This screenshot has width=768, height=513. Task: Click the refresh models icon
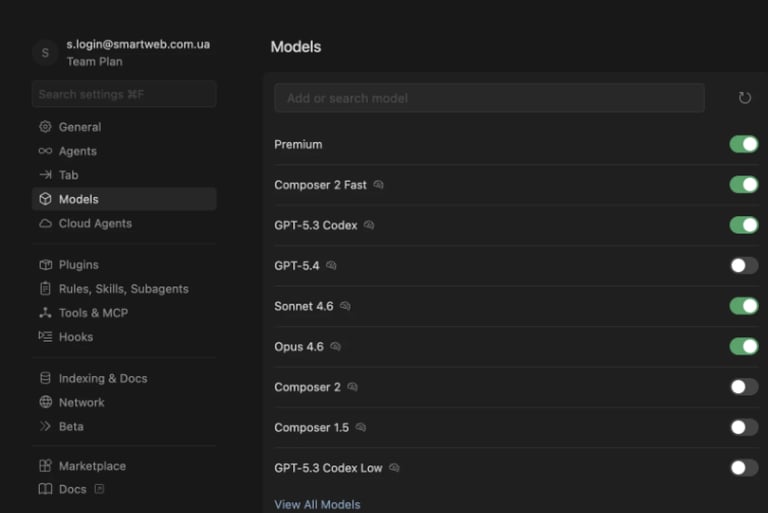coord(744,98)
